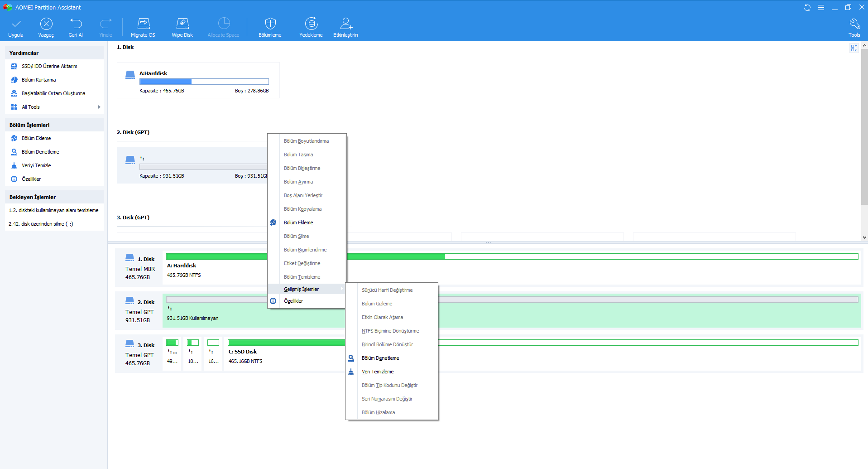Screen dimensions: 868x469
Task: Launch Migrate OS wizard
Action: [x=143, y=28]
